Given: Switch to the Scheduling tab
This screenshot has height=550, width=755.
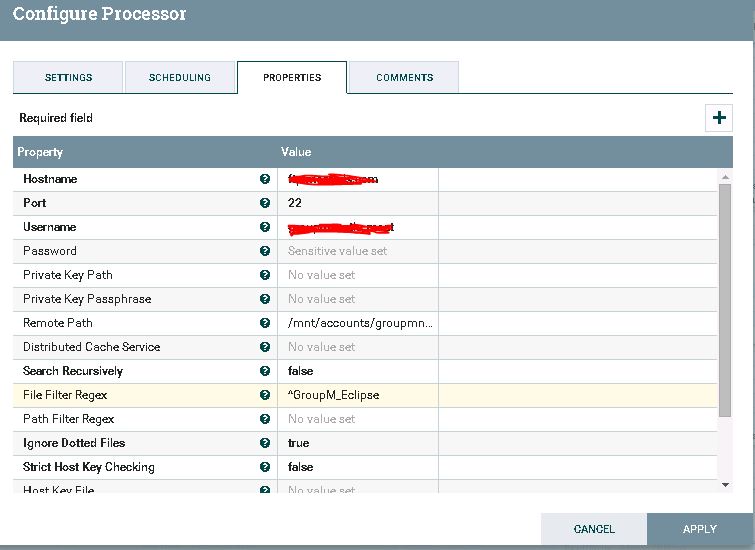Looking at the screenshot, I should (180, 78).
